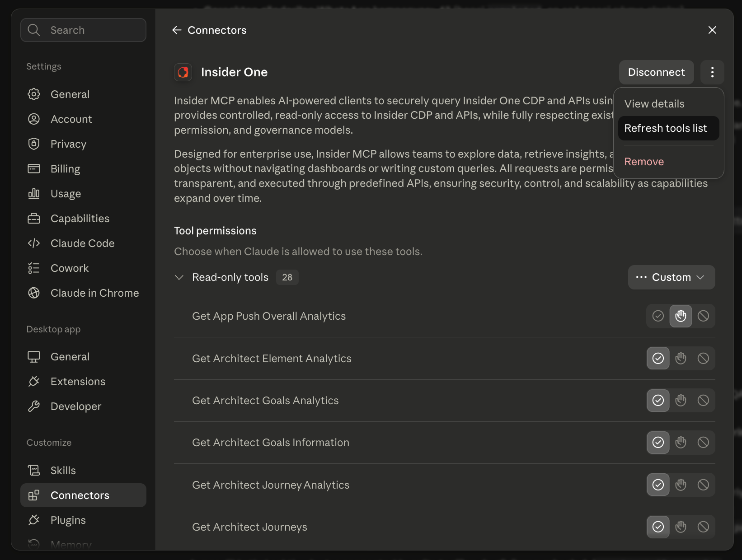Open the Extensions page
This screenshot has width=742, height=560.
click(83, 381)
